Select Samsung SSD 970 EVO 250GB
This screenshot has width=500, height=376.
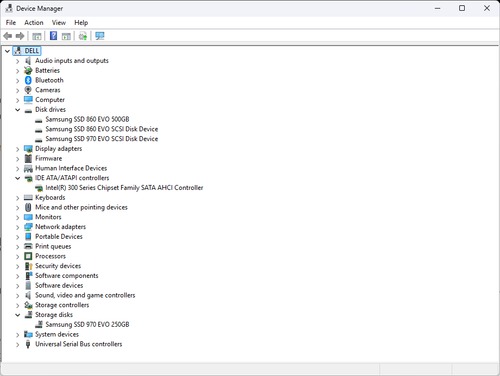(x=87, y=324)
